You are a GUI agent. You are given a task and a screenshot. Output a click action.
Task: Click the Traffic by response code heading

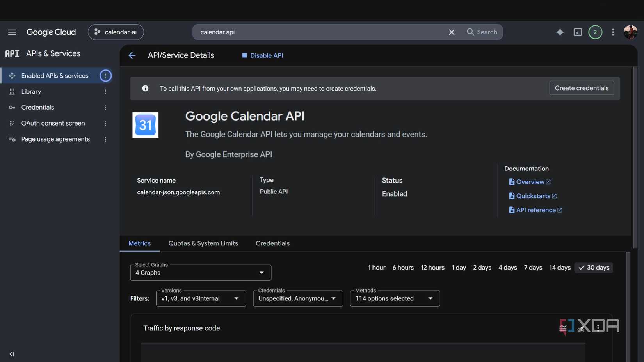tap(181, 328)
